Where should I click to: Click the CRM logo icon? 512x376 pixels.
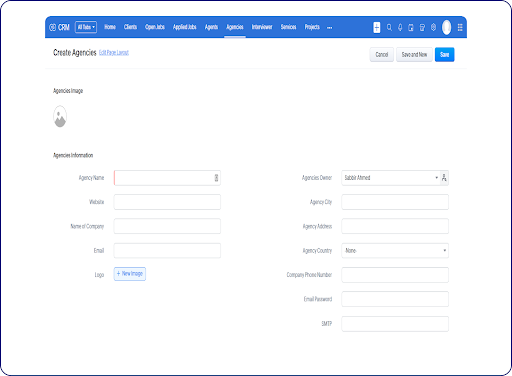coord(52,27)
